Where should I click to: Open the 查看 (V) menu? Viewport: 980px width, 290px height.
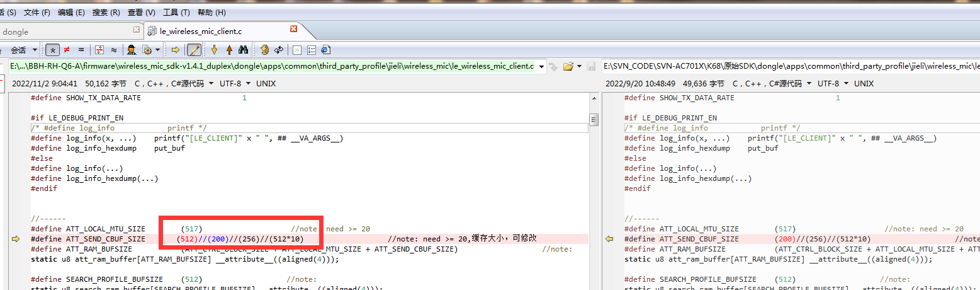click(141, 12)
